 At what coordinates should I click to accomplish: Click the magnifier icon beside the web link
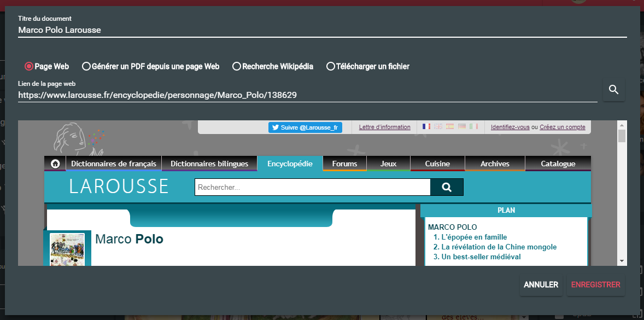click(613, 90)
